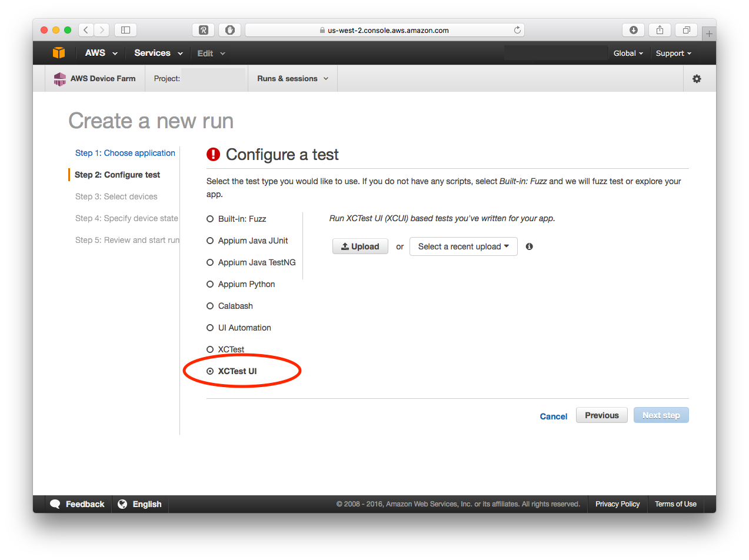Click Step 5: Review and start run
The image size is (749, 560).
click(x=127, y=240)
